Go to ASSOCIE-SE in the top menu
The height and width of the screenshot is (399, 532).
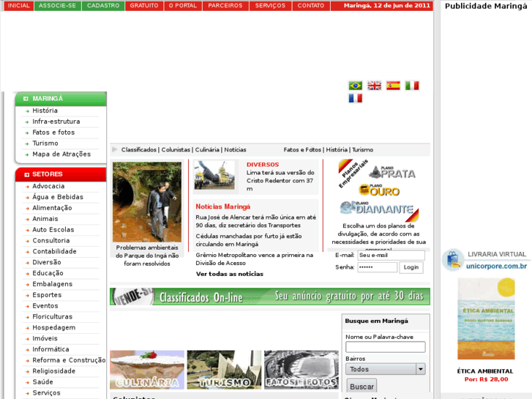coord(57,5)
